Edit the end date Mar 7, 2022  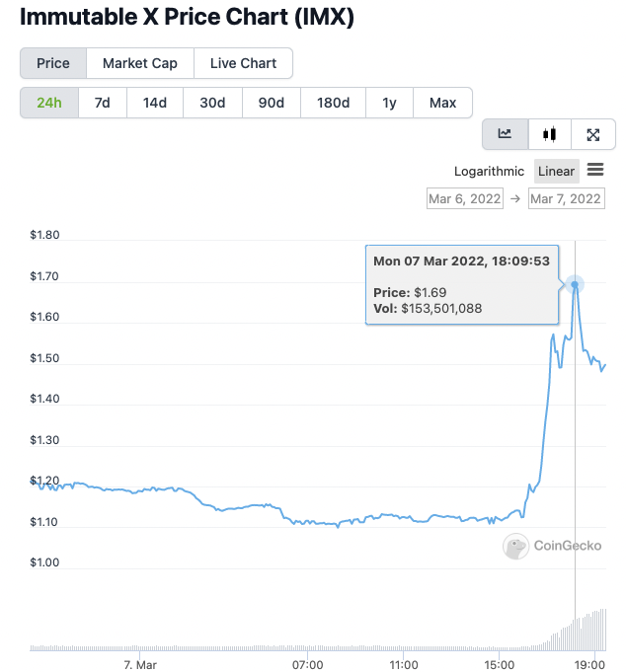pos(566,198)
